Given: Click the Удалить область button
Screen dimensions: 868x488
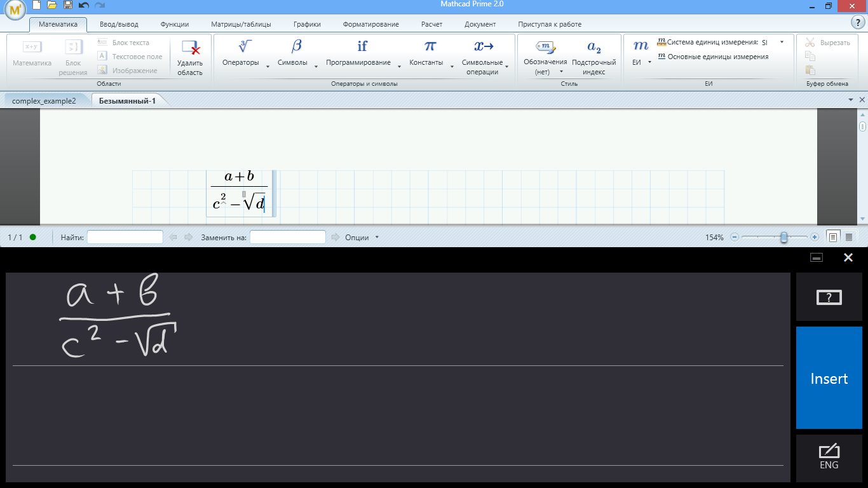Looking at the screenshot, I should pyautogui.click(x=190, y=58).
